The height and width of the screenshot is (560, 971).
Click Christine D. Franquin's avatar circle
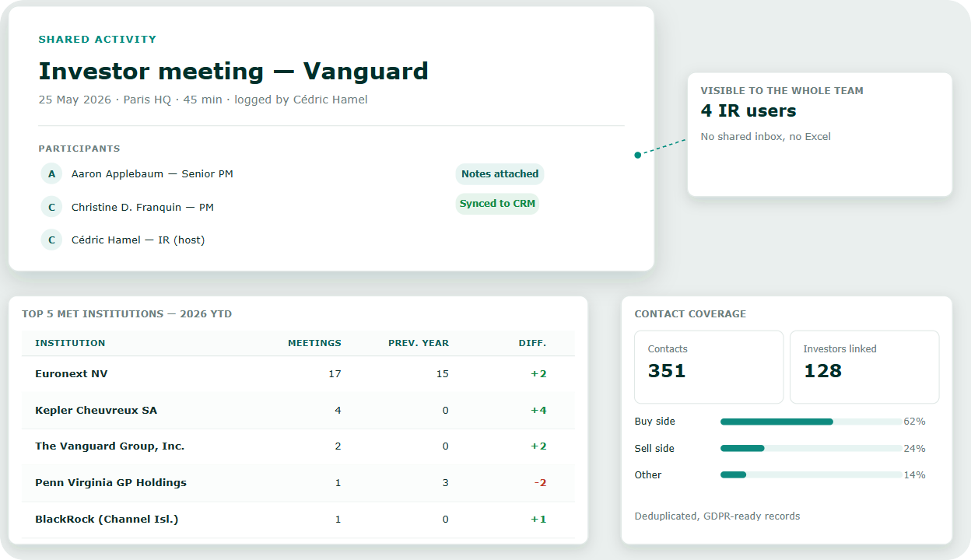coord(51,207)
